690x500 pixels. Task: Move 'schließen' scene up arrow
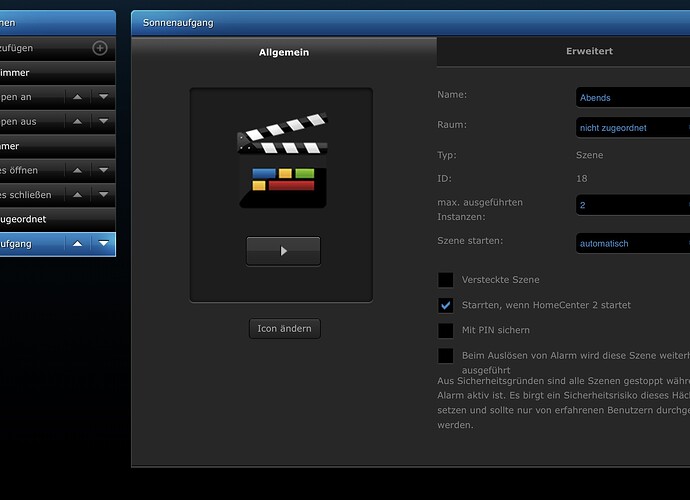point(77,195)
